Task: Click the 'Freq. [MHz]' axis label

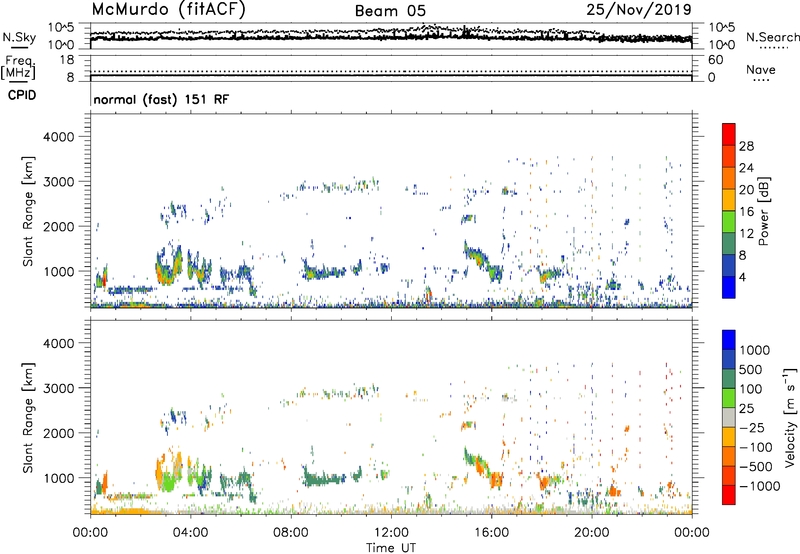Action: (x=19, y=68)
